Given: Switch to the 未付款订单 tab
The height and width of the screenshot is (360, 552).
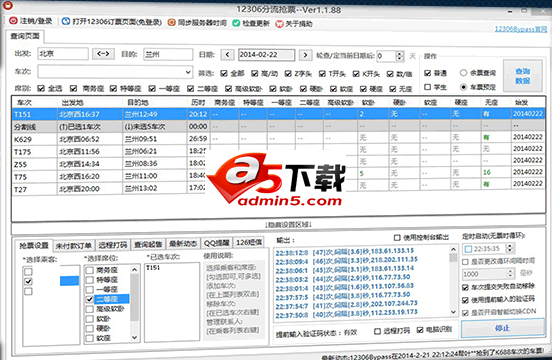Looking at the screenshot, I should [74, 245].
